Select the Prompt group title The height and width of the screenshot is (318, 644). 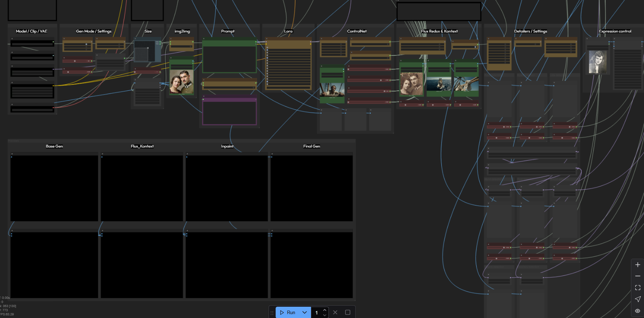coord(228,31)
